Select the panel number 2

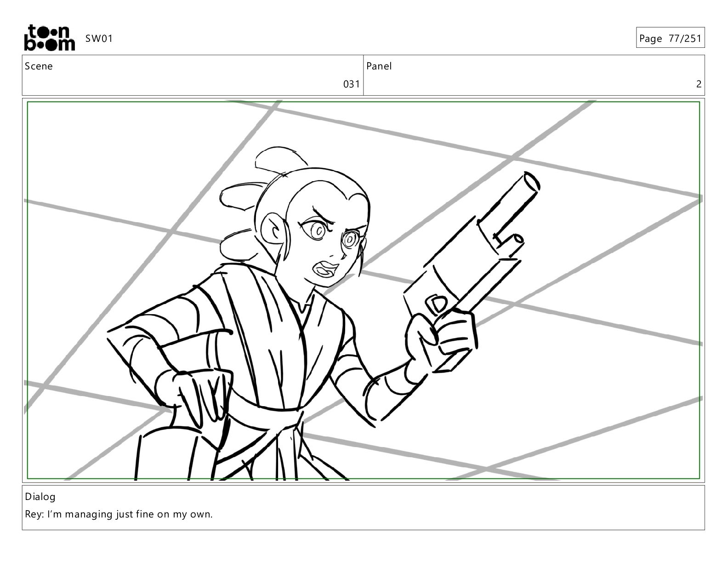click(x=699, y=84)
